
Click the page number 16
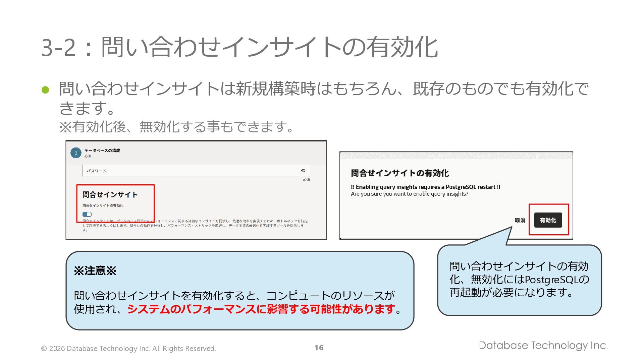tap(319, 348)
